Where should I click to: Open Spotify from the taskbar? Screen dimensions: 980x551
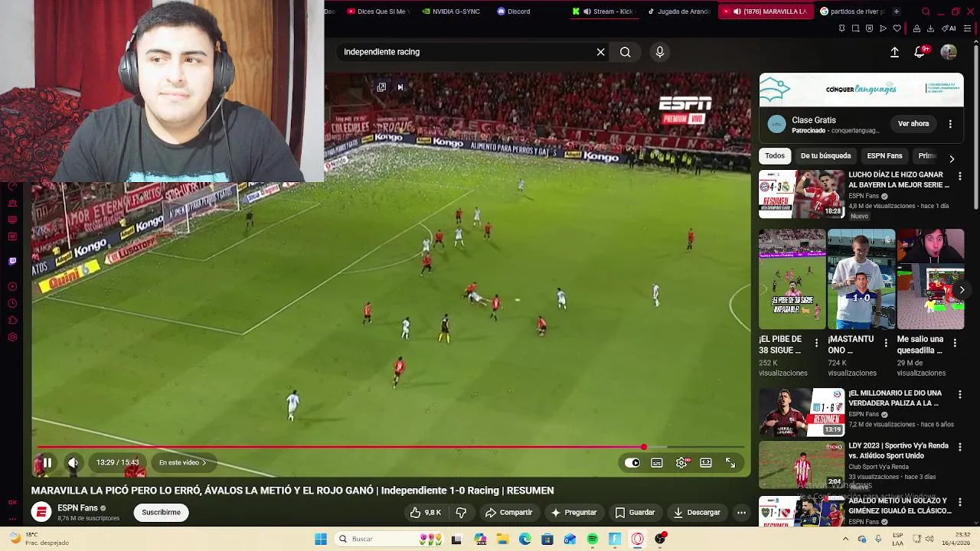click(x=593, y=540)
